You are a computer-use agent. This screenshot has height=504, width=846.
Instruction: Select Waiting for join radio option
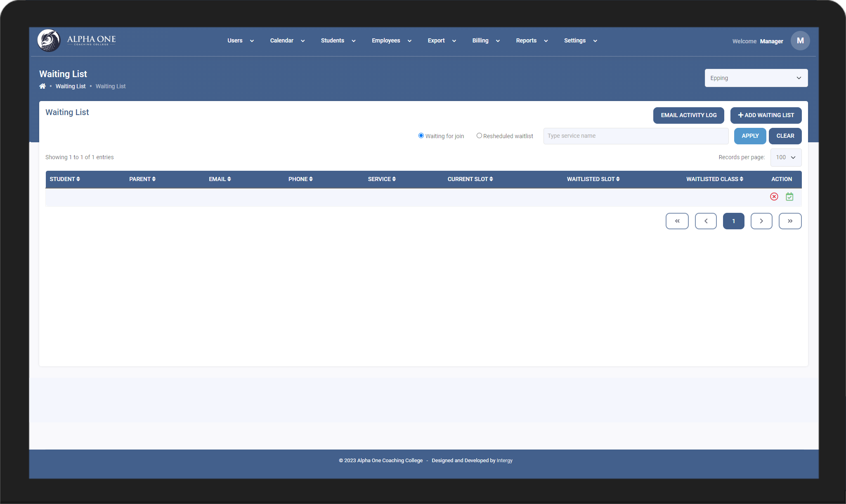click(x=421, y=136)
